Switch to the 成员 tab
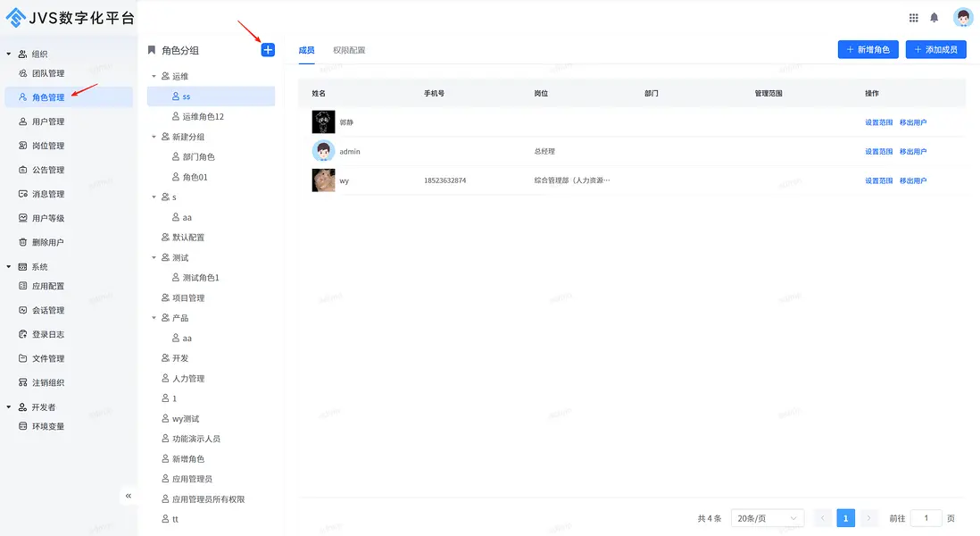Screen dimensions: 980x536 coord(306,50)
